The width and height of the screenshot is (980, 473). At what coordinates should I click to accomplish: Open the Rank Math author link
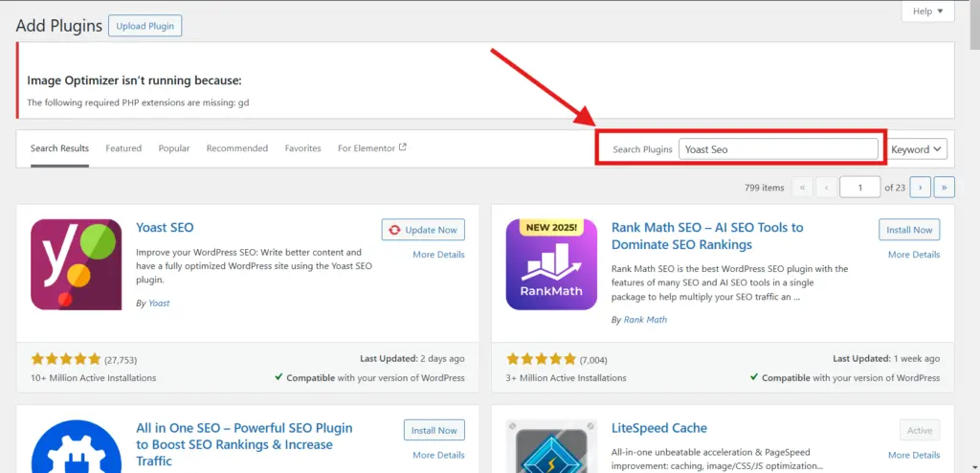pyautogui.click(x=646, y=320)
